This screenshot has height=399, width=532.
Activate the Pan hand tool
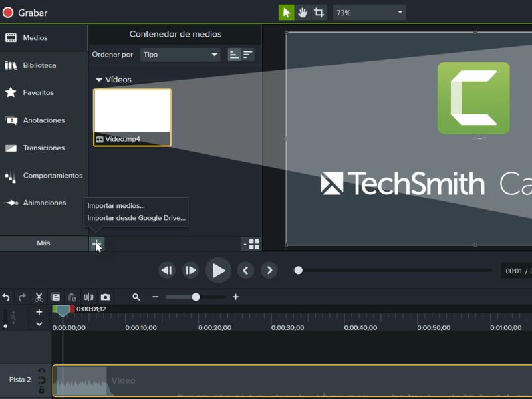tap(303, 13)
